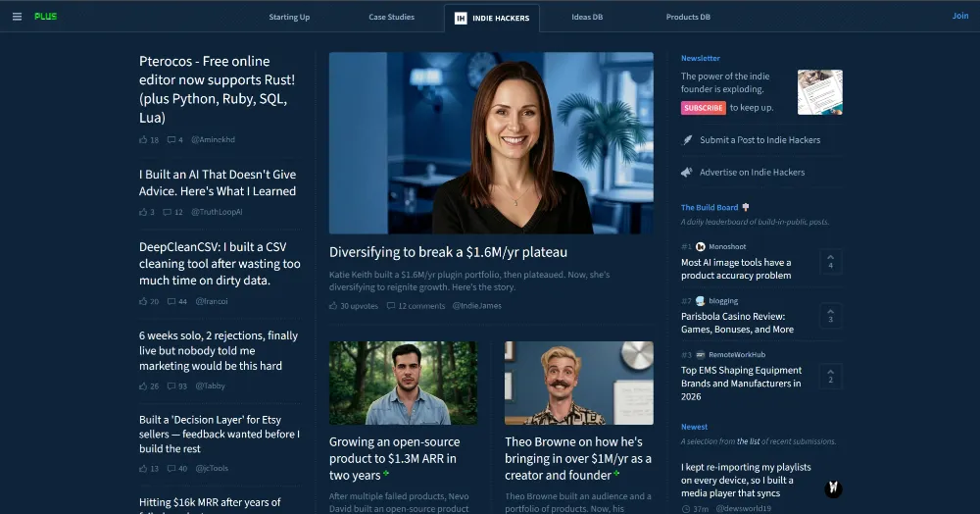Open the Case Studies tab
The image size is (980, 514).
[x=391, y=17]
